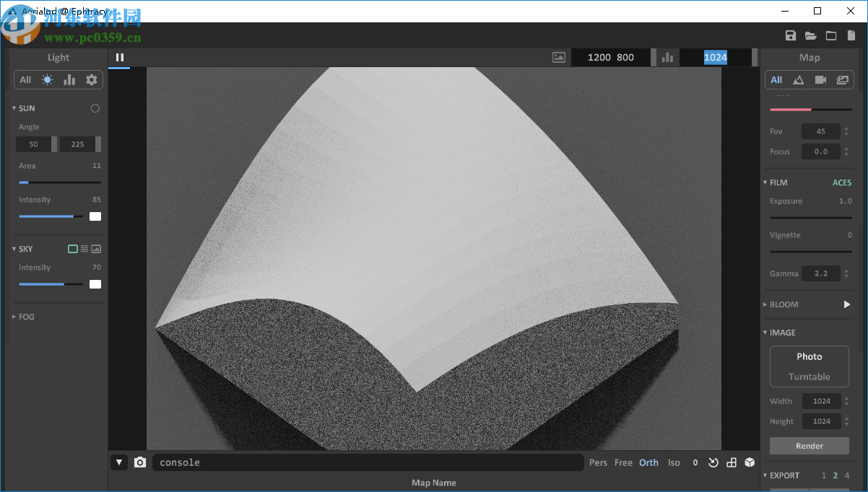This screenshot has width=868, height=492.
Task: Click the cube view icon
Action: pyautogui.click(x=750, y=462)
